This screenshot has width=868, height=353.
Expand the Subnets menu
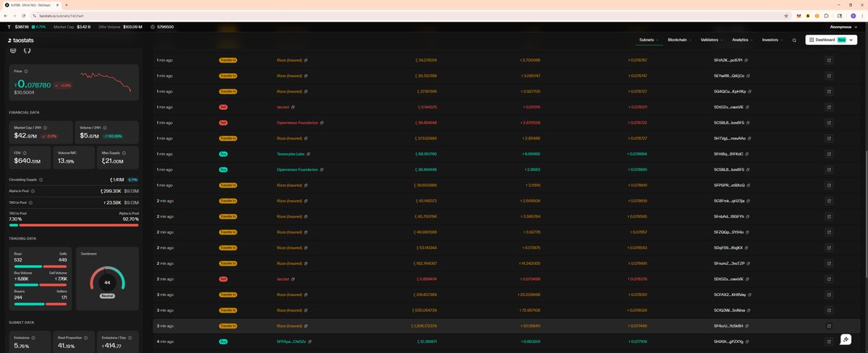click(649, 40)
